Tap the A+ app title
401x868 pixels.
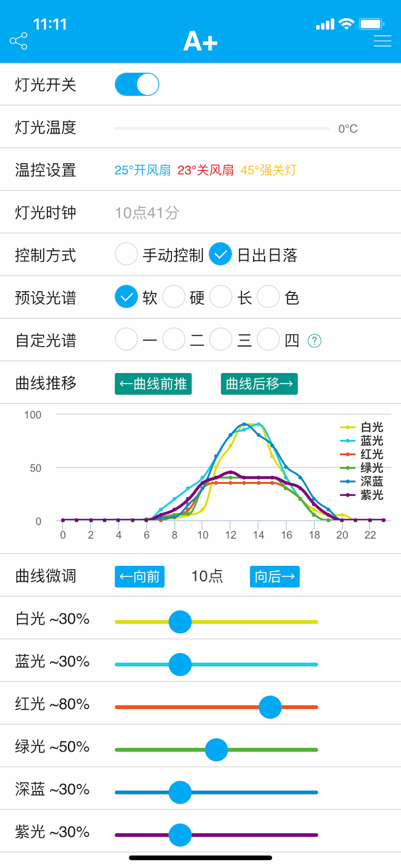[200, 41]
